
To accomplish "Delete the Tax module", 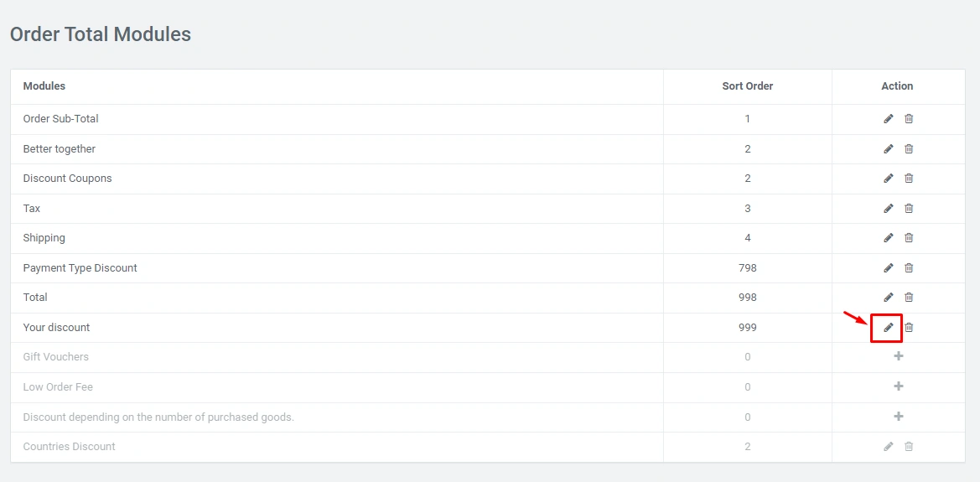I will tap(909, 209).
